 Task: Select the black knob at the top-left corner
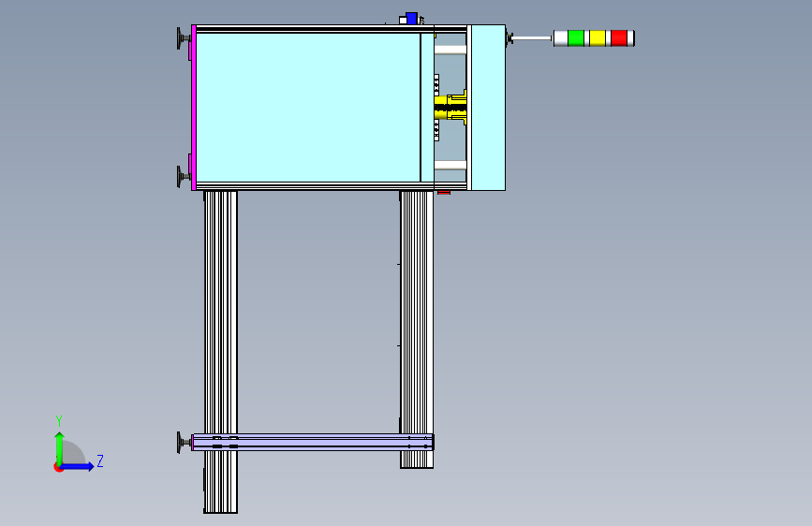tap(183, 38)
